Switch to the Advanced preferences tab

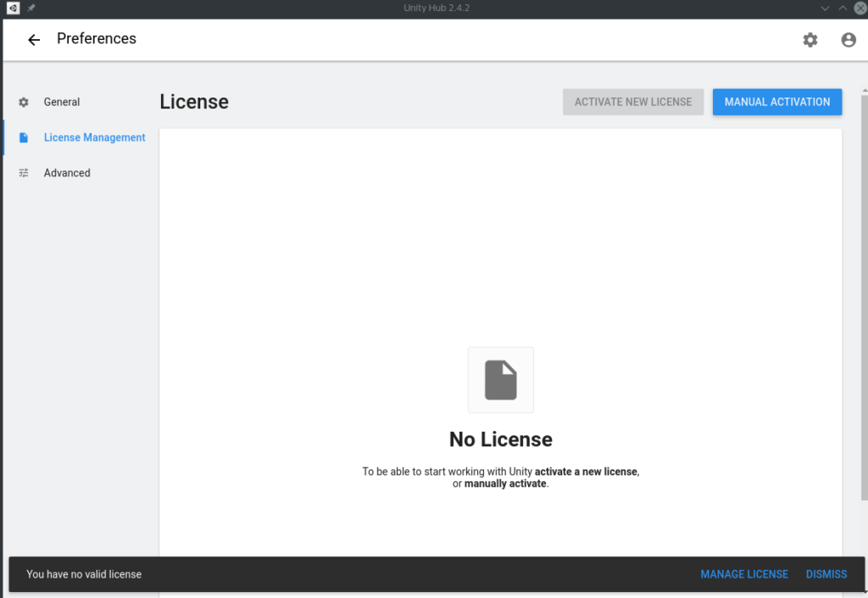pyautogui.click(x=67, y=173)
